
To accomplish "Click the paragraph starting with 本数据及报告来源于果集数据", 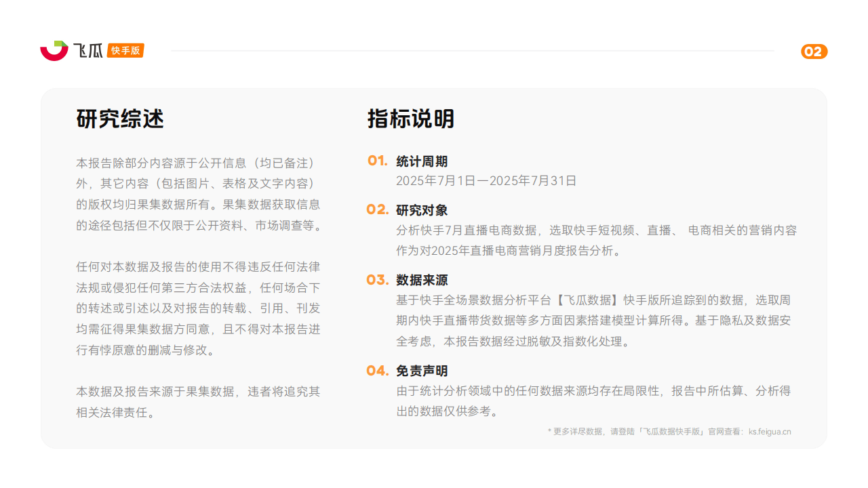I will pos(198,401).
